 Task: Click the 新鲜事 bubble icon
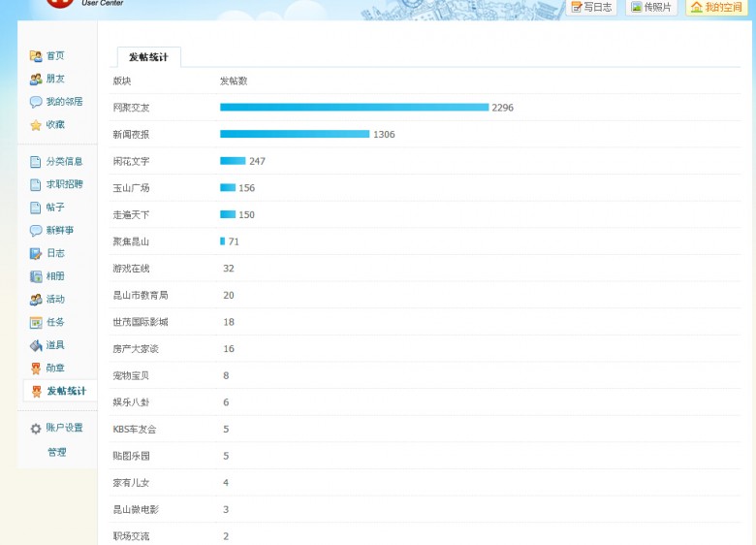click(36, 231)
